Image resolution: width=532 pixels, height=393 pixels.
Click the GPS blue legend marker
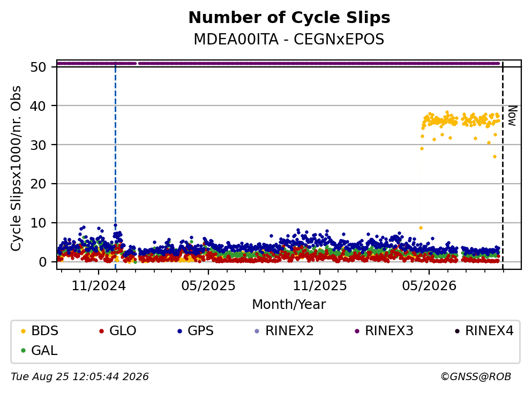pyautogui.click(x=180, y=331)
